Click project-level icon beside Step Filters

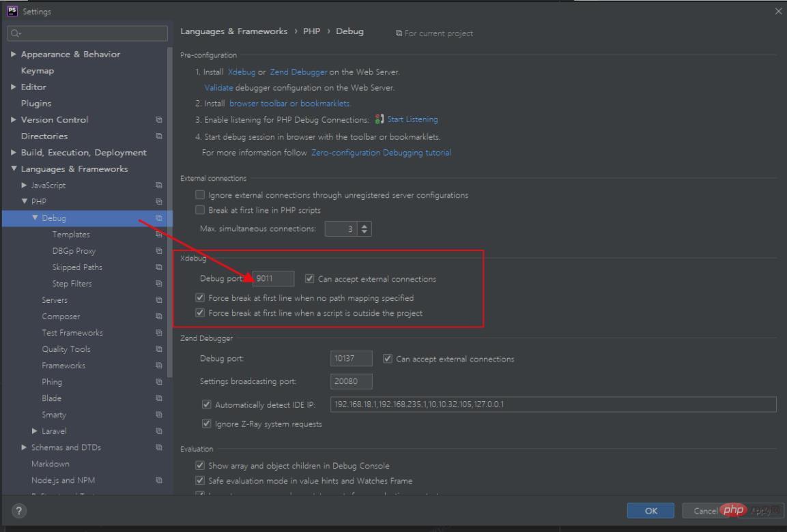pyautogui.click(x=159, y=284)
